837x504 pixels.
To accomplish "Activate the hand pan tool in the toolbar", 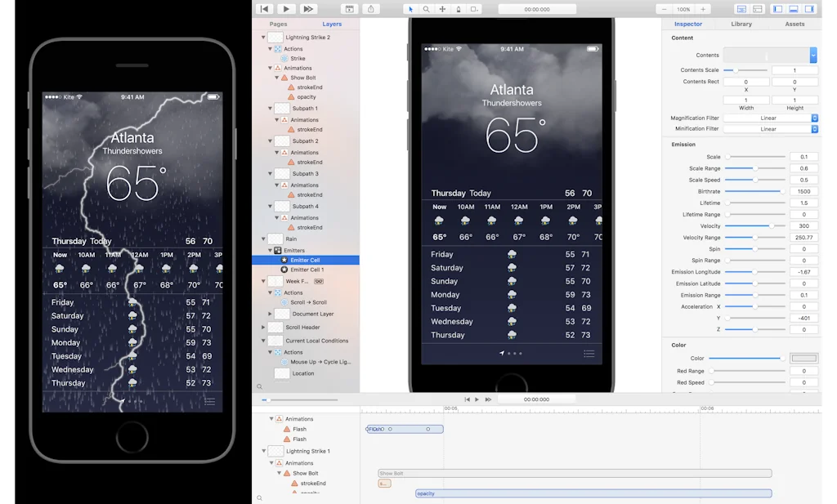I will click(x=442, y=9).
